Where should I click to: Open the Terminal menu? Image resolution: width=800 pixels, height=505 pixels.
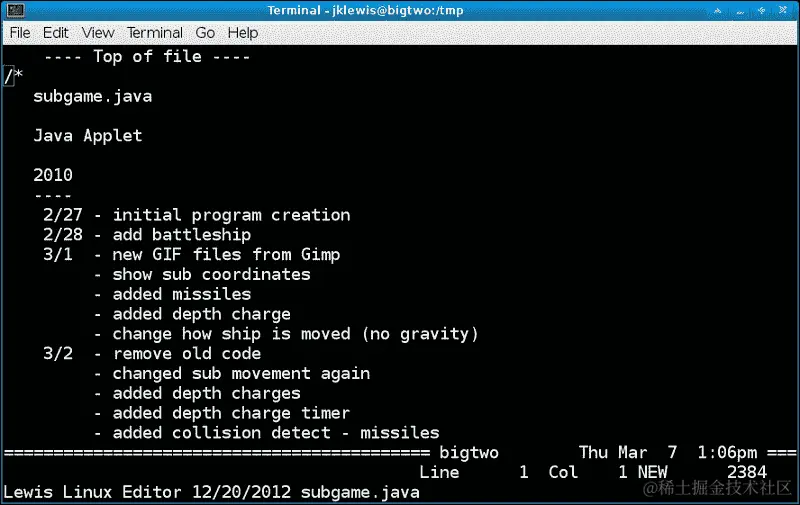pyautogui.click(x=155, y=33)
